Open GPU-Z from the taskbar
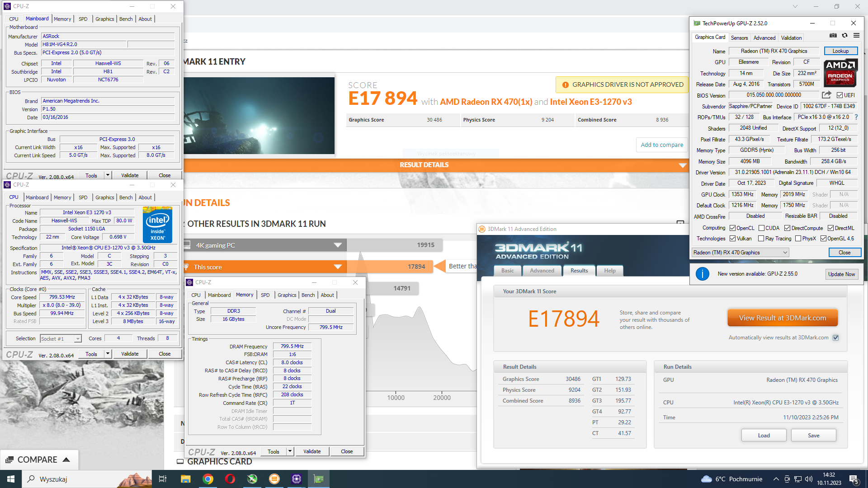The width and height of the screenshot is (868, 488). tap(319, 479)
